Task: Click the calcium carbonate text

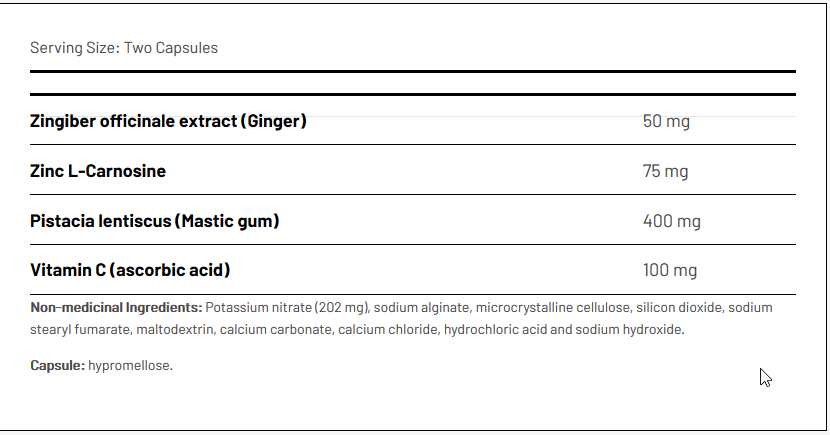Action: (270, 329)
